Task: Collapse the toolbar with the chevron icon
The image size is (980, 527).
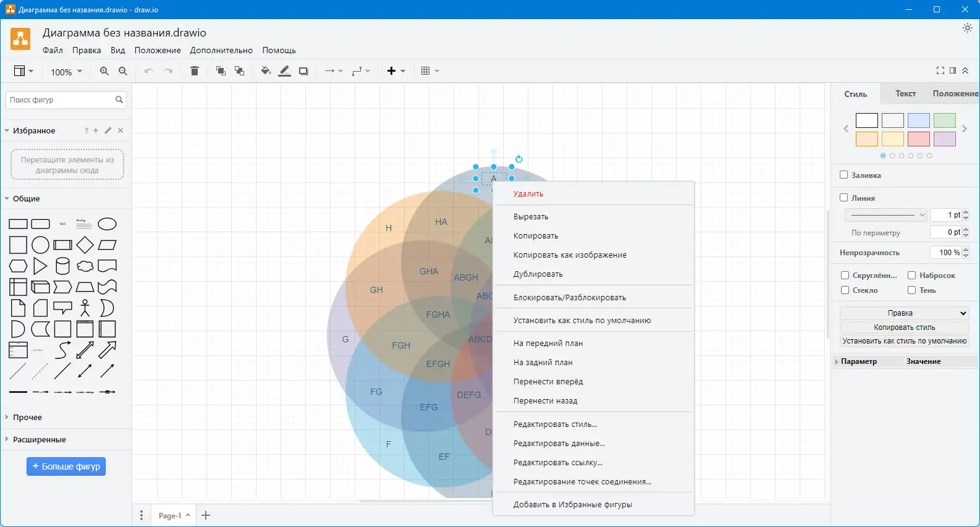Action: [x=965, y=70]
